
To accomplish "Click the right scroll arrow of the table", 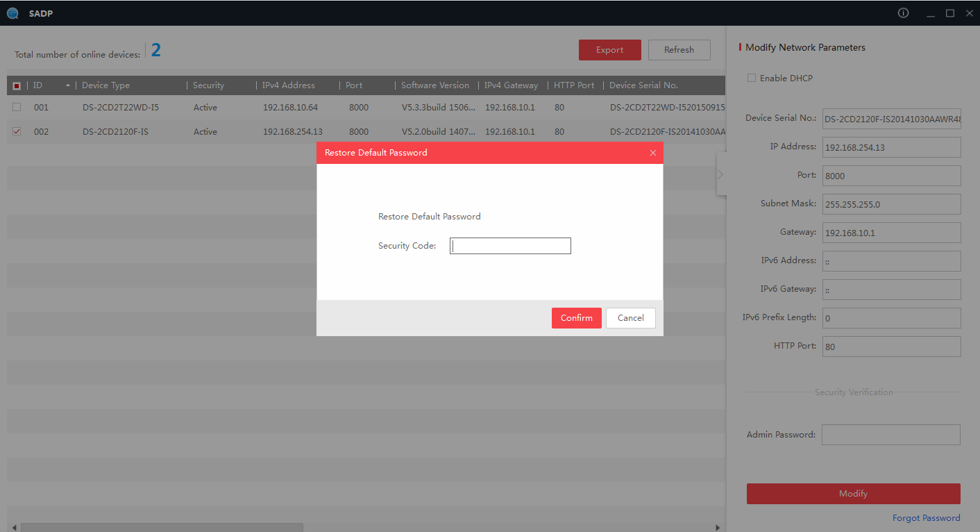I will coord(718,526).
